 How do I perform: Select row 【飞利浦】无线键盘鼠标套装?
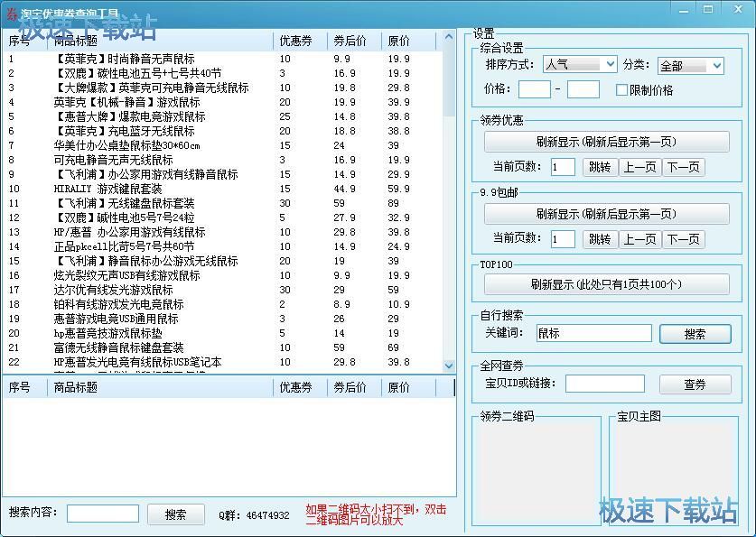click(x=223, y=203)
